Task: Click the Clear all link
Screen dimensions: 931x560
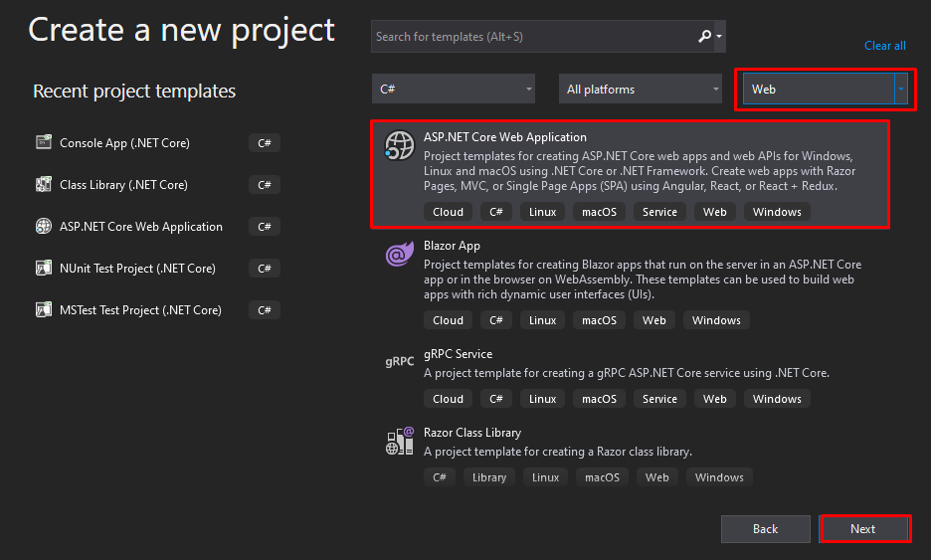Action: (x=884, y=46)
